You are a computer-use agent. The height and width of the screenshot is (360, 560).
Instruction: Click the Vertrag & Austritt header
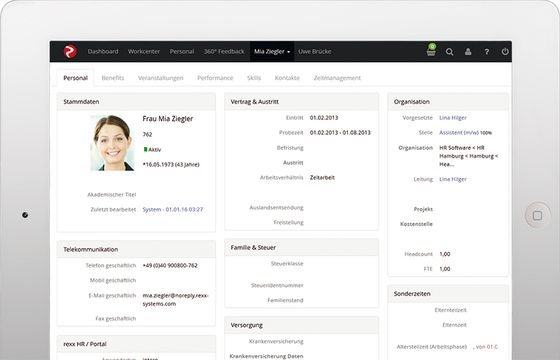(x=301, y=102)
